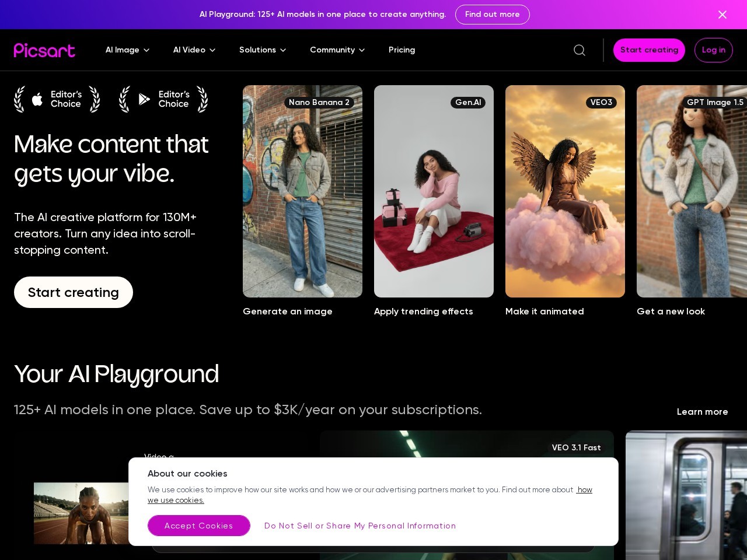Accept Cookies in the cookie dialog
The height and width of the screenshot is (560, 747).
tap(198, 526)
